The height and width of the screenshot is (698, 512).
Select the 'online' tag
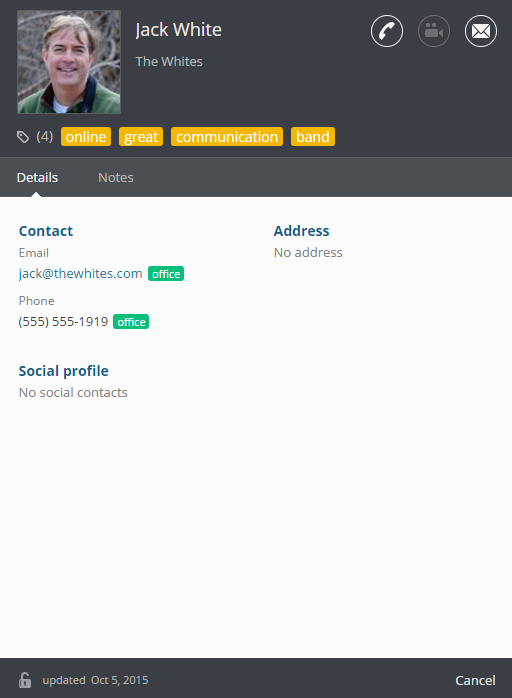tap(86, 137)
